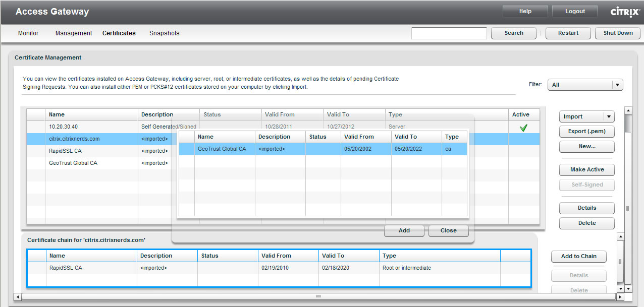Click the Active column header
Viewport: 644px width, 307px height.
pyautogui.click(x=524, y=114)
